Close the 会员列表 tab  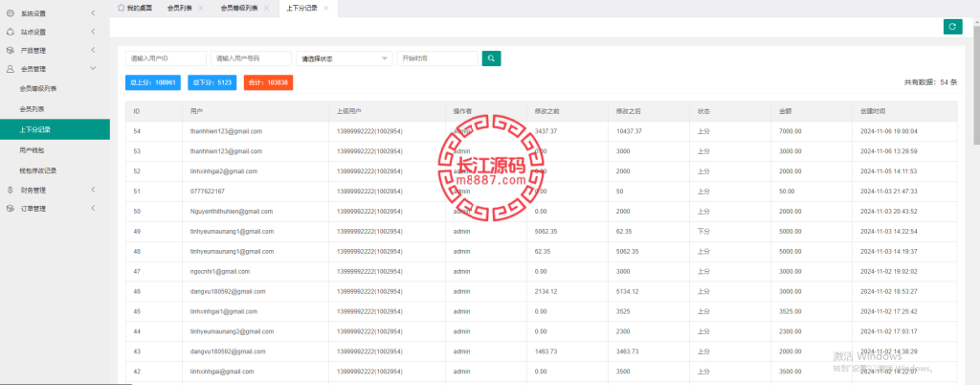point(200,8)
